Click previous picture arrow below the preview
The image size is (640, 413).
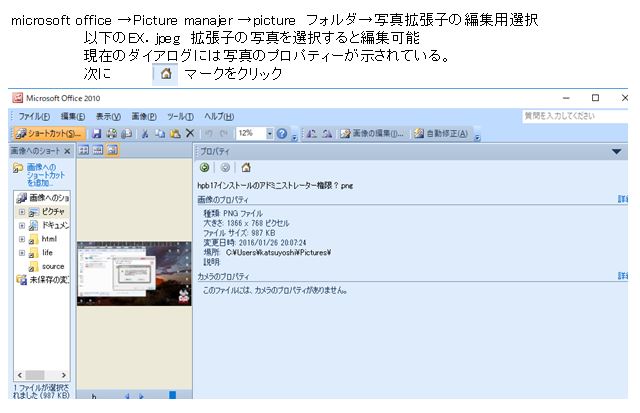click(x=127, y=396)
